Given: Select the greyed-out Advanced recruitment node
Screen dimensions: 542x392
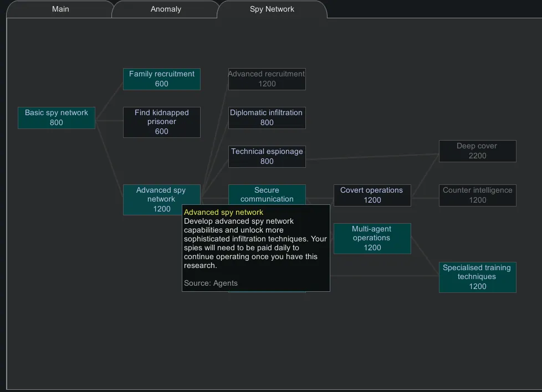Looking at the screenshot, I should (x=267, y=79).
